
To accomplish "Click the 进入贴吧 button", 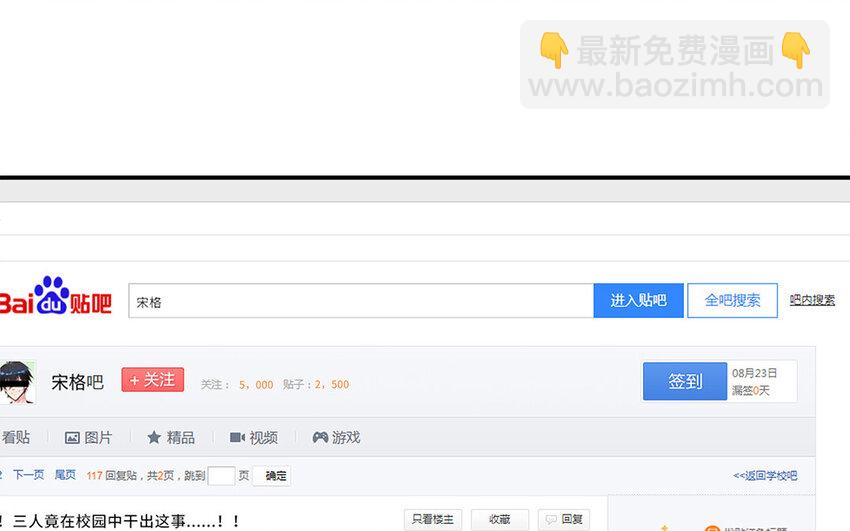I will point(638,301).
